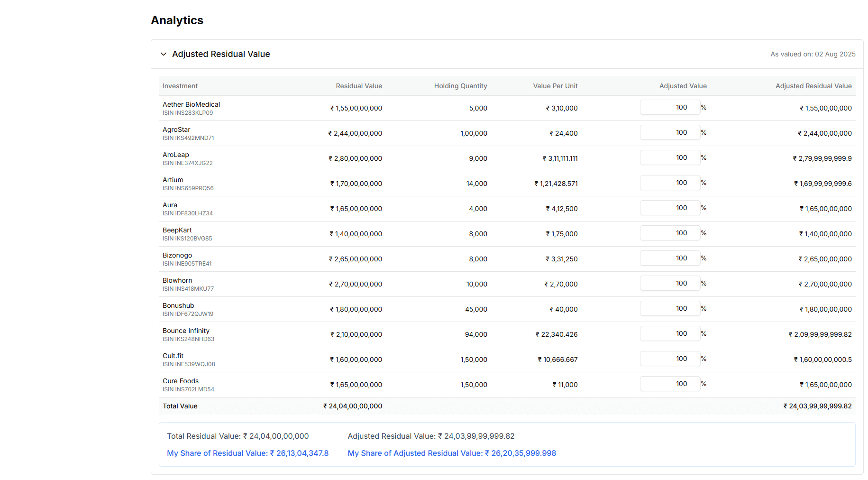The image size is (868, 480).
Task: Edit Aether BioMedical adjusted value percentage field
Action: point(670,107)
